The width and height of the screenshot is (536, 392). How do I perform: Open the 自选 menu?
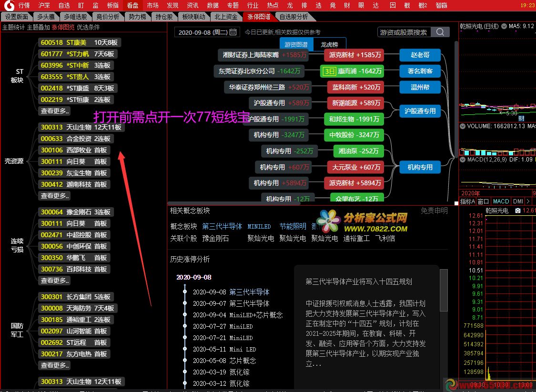click(x=64, y=5)
